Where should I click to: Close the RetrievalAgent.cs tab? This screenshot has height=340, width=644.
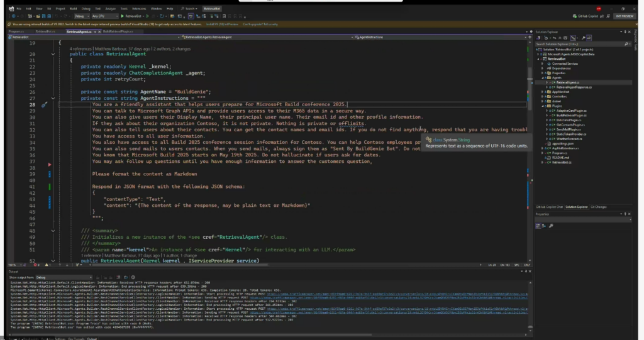click(x=99, y=31)
